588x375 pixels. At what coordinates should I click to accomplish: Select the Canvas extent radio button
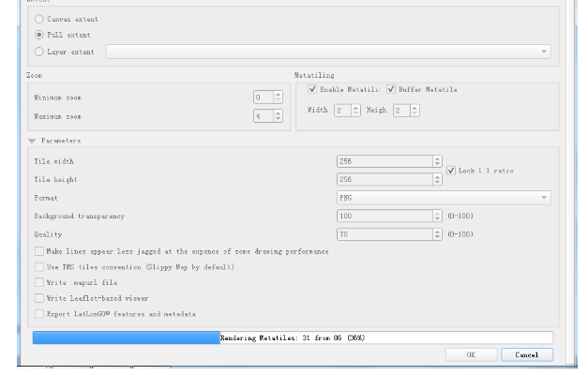pos(39,19)
